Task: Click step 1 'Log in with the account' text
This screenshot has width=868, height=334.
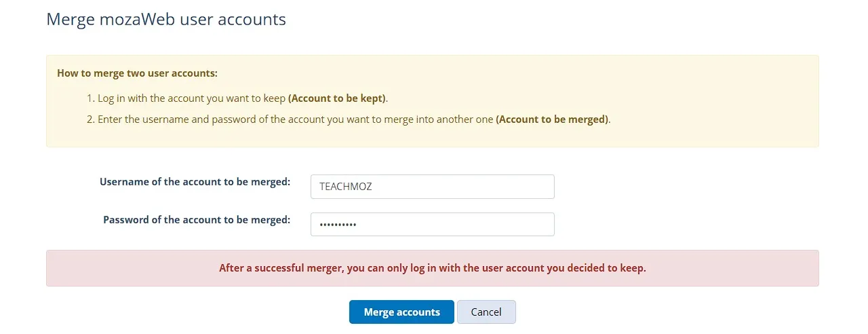Action: click(192, 98)
